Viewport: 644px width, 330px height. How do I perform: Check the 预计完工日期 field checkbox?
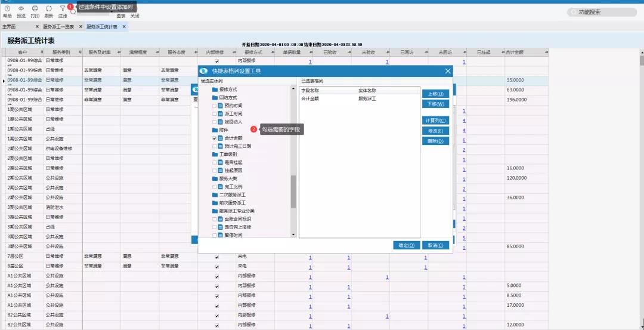click(215, 146)
